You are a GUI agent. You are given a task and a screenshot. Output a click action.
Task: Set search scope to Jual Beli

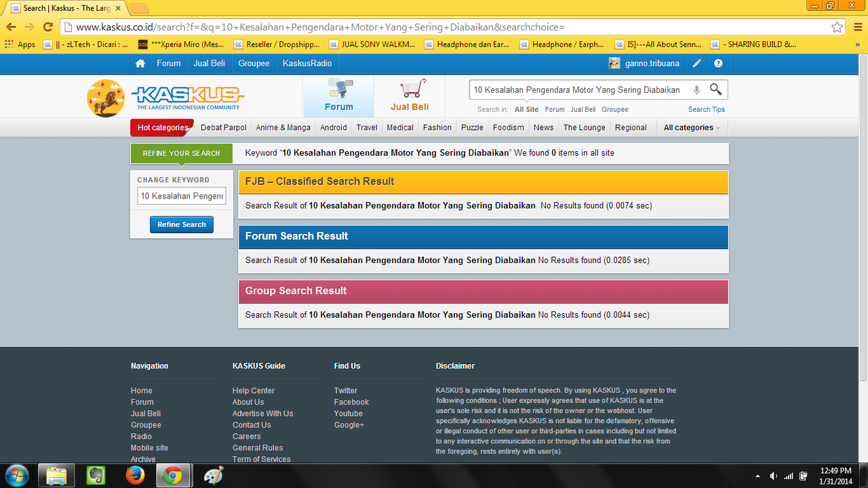583,109
